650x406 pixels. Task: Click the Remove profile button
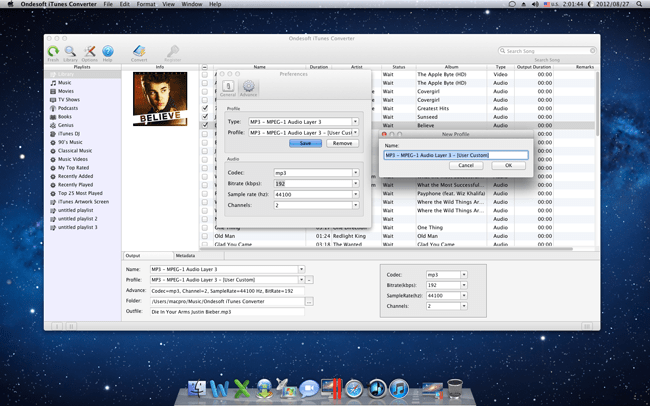pyautogui.click(x=342, y=143)
